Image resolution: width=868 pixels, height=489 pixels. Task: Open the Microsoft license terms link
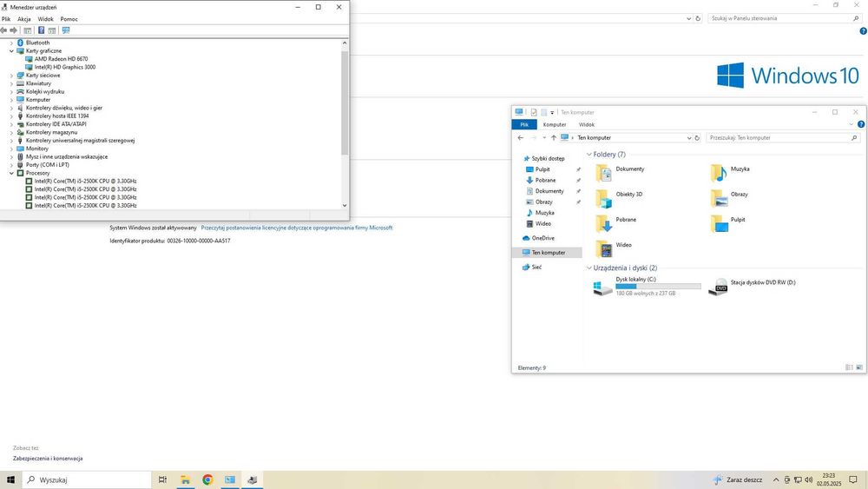[297, 228]
